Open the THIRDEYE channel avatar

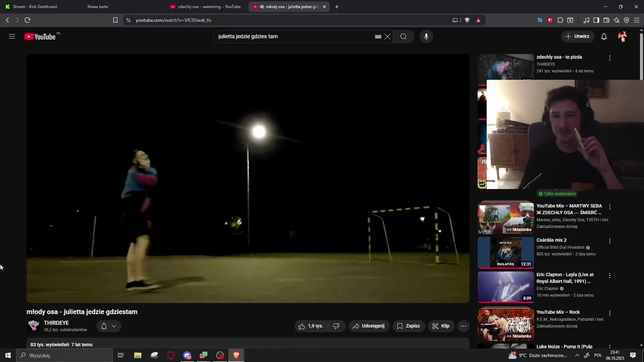click(34, 326)
